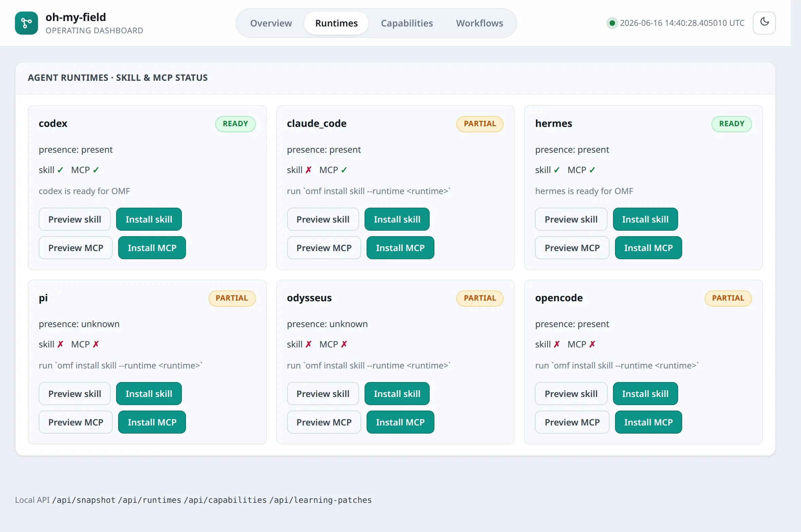Install skill for codex runtime

tap(149, 219)
